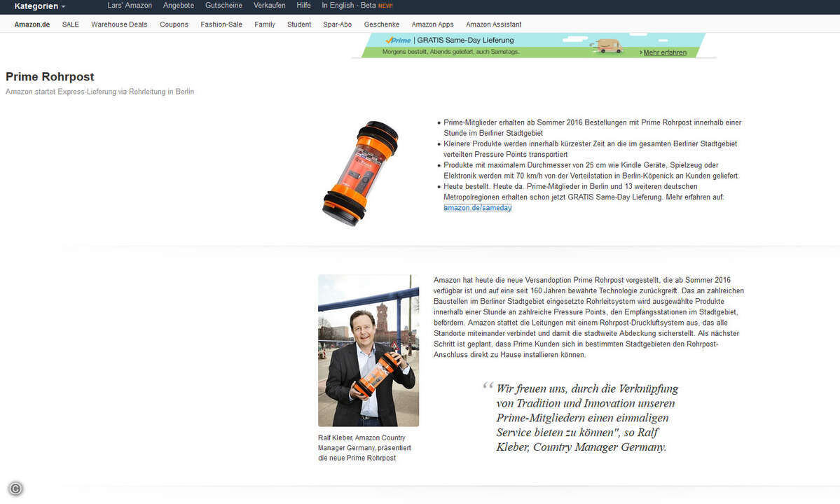840x504 pixels.
Task: Click the caption 'Ralf Kleber, Amazon Country Manager Germany'
Action: point(364,448)
